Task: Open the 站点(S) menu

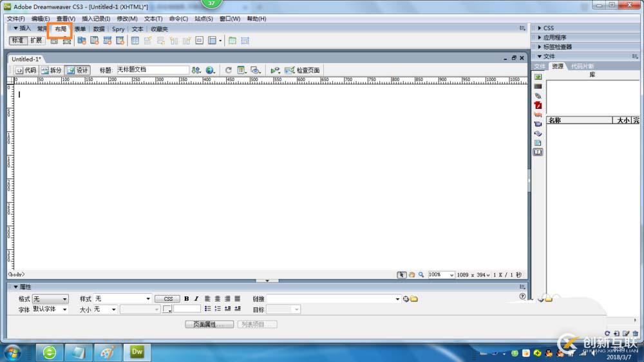Action: (x=204, y=19)
